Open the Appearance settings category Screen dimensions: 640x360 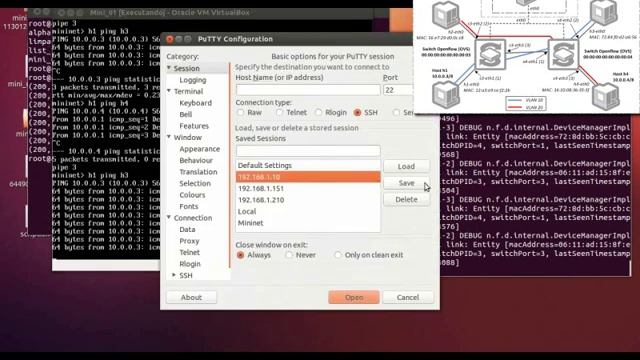coord(200,149)
